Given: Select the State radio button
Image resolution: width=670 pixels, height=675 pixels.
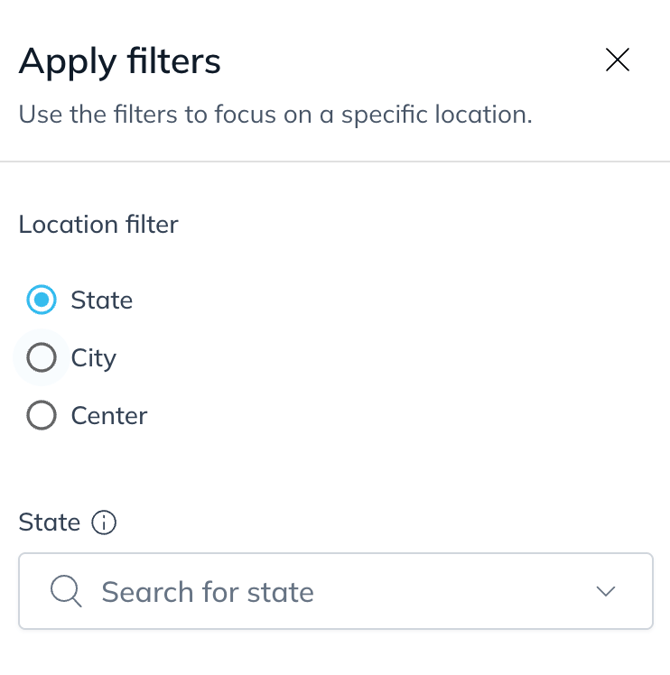Looking at the screenshot, I should coord(41,300).
